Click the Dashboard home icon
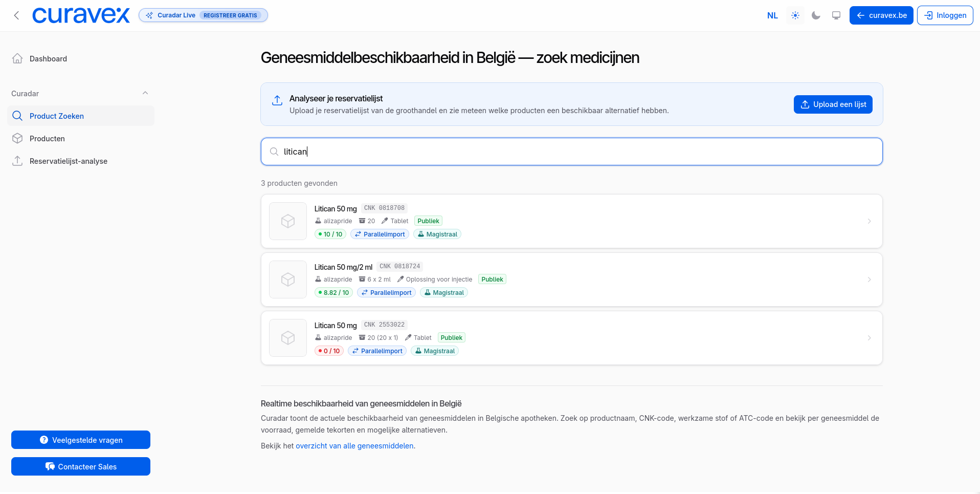The width and height of the screenshot is (980, 494). pyautogui.click(x=17, y=58)
